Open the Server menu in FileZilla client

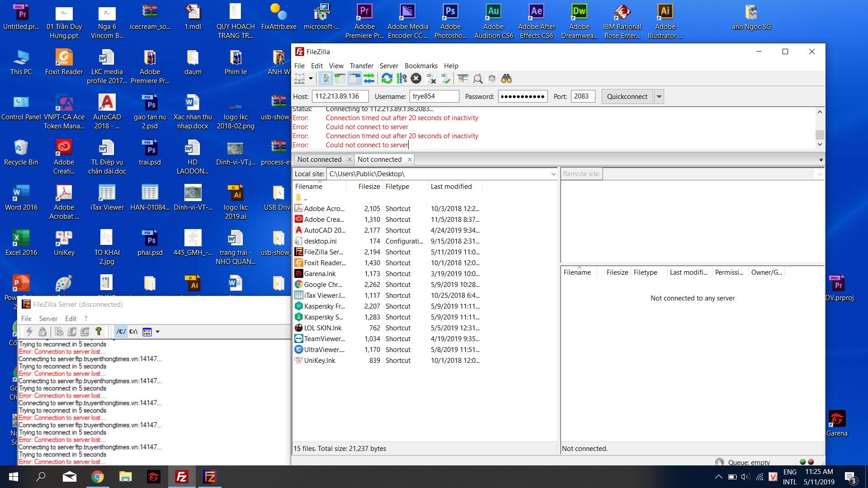pyautogui.click(x=389, y=66)
